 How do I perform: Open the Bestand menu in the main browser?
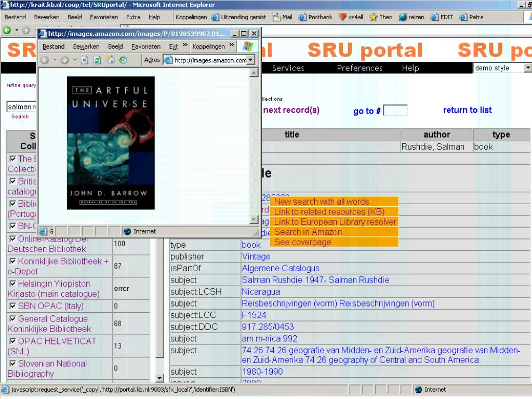coord(15,17)
